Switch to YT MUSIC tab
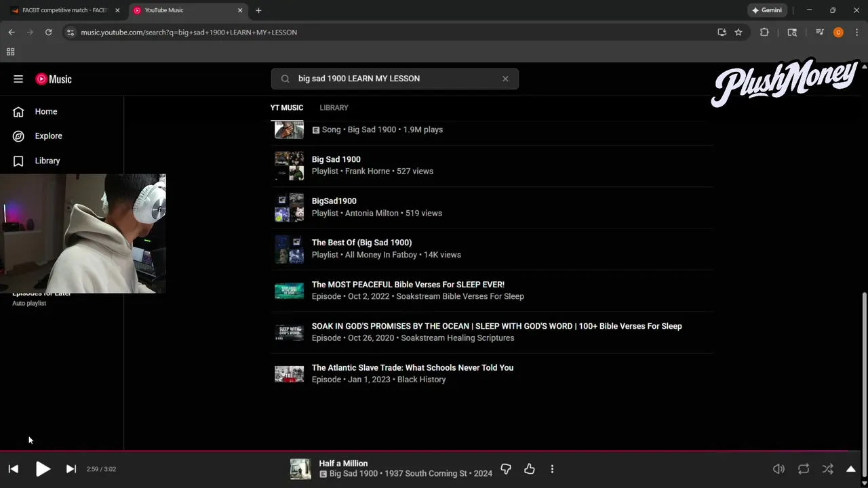Viewport: 868px width, 488px height. pos(287,108)
